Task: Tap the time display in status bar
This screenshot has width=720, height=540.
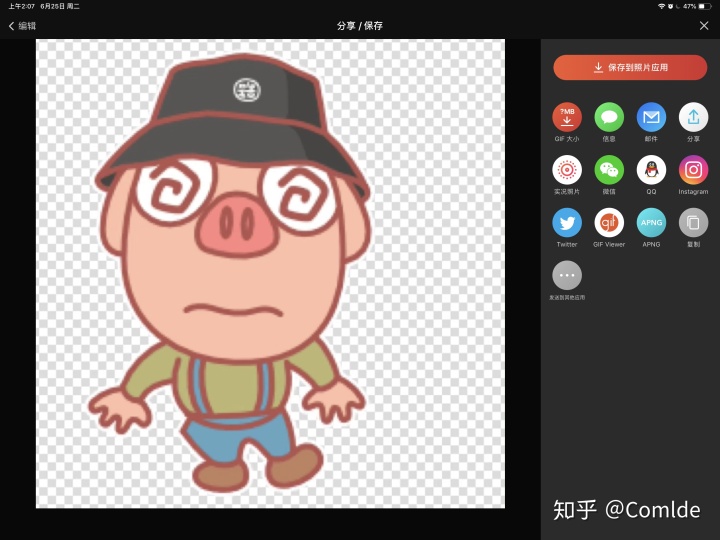Action: (21, 6)
